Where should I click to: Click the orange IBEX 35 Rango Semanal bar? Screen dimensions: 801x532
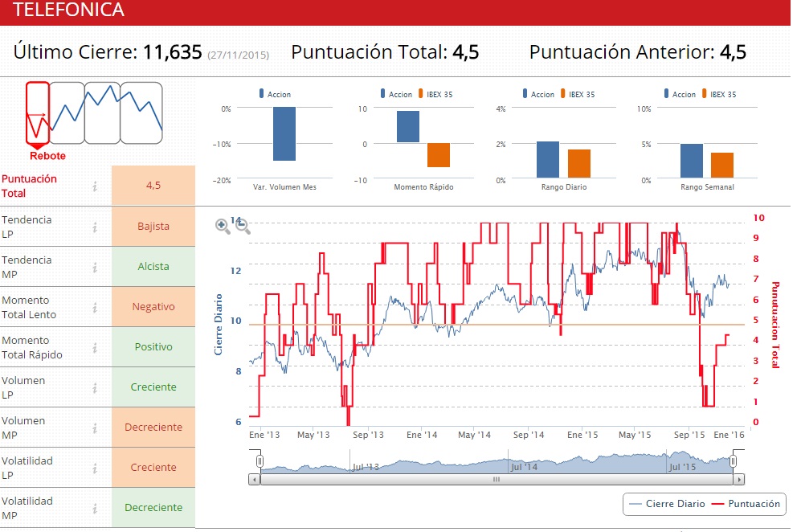(721, 165)
